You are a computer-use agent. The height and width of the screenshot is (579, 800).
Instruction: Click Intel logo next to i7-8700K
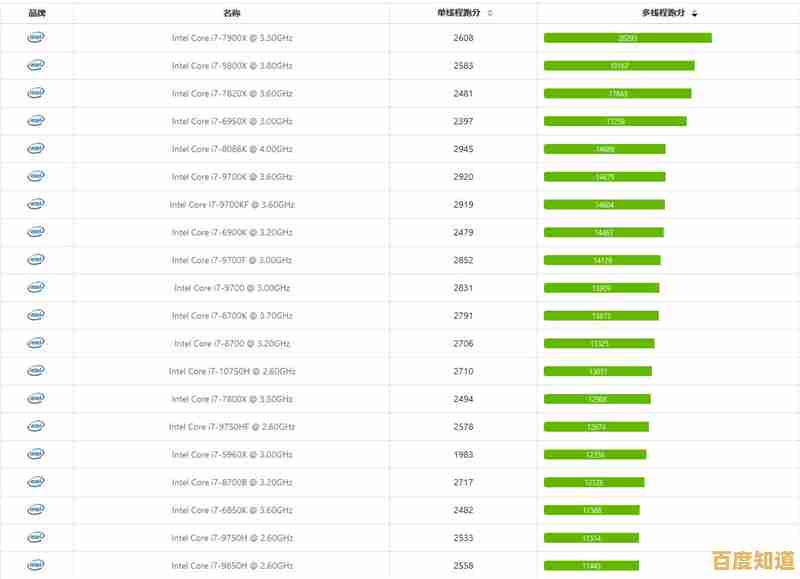tap(36, 316)
